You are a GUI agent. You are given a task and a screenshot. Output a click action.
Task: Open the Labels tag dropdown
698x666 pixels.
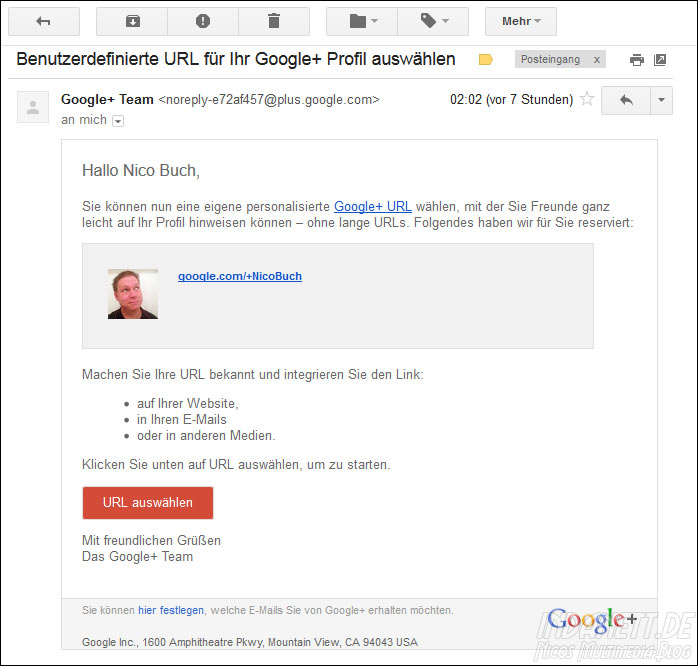(x=433, y=21)
